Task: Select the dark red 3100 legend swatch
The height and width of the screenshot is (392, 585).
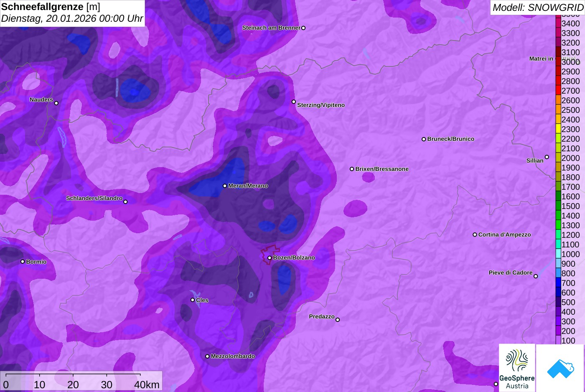Action: [558, 52]
